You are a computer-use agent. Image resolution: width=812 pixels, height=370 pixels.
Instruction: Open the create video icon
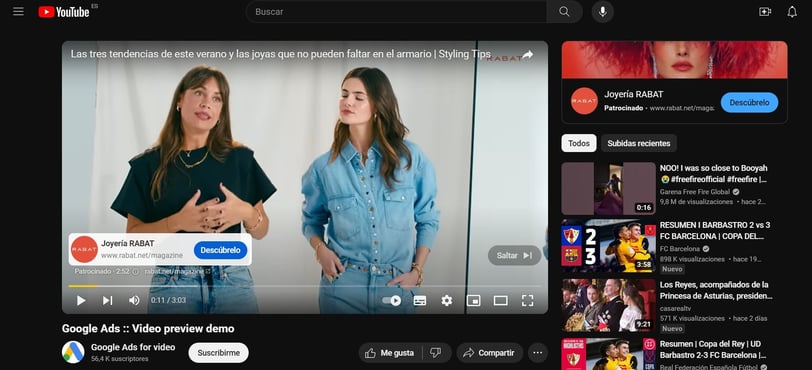pyautogui.click(x=765, y=11)
